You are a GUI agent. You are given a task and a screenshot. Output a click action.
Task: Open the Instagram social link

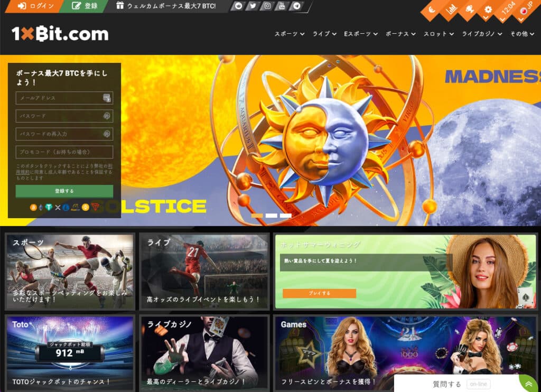[267, 6]
